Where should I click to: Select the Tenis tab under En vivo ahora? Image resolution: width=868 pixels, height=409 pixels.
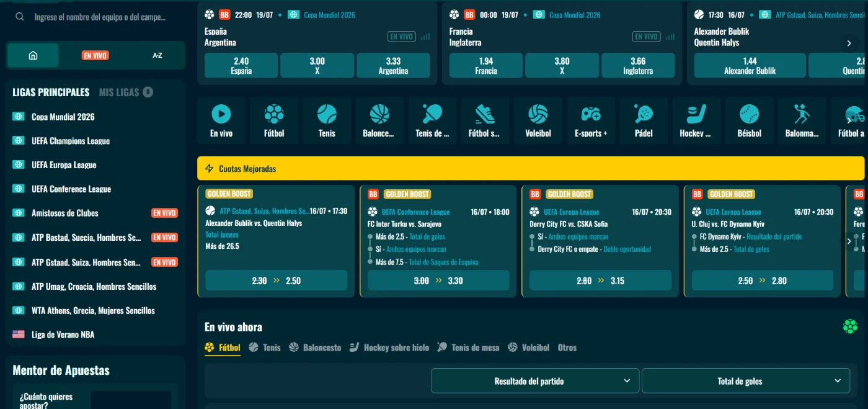[265, 348]
